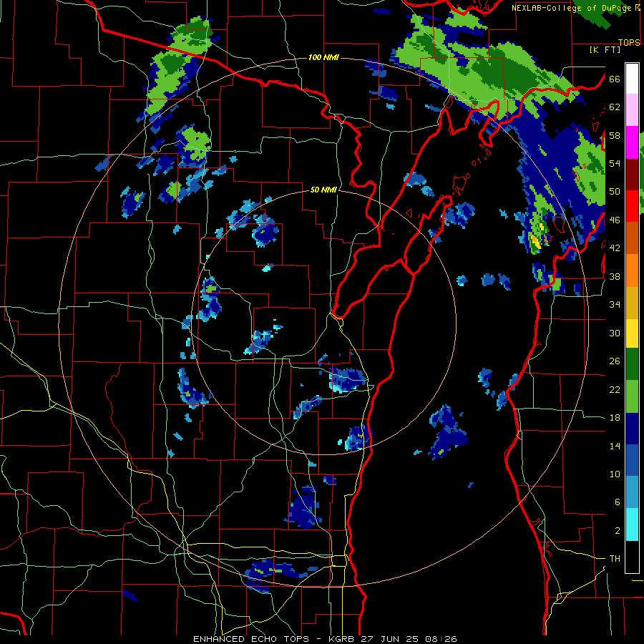644x644 pixels.
Task: Click the legend value 58
Action: tap(615, 135)
